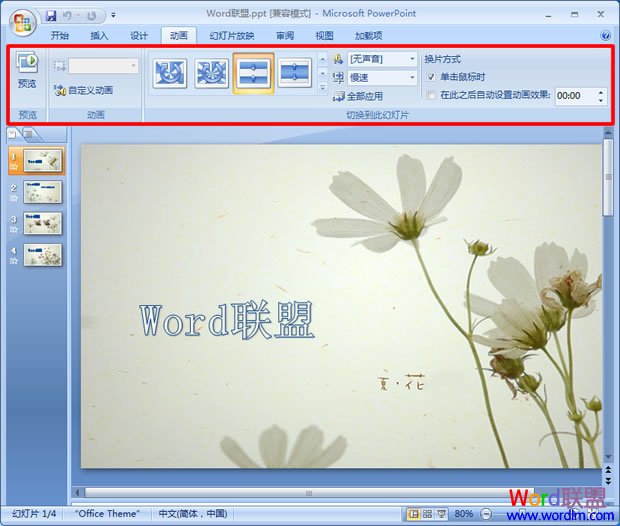Select the first transition effect thumbnail
Viewport: 620px width, 526px height.
pyautogui.click(x=170, y=73)
